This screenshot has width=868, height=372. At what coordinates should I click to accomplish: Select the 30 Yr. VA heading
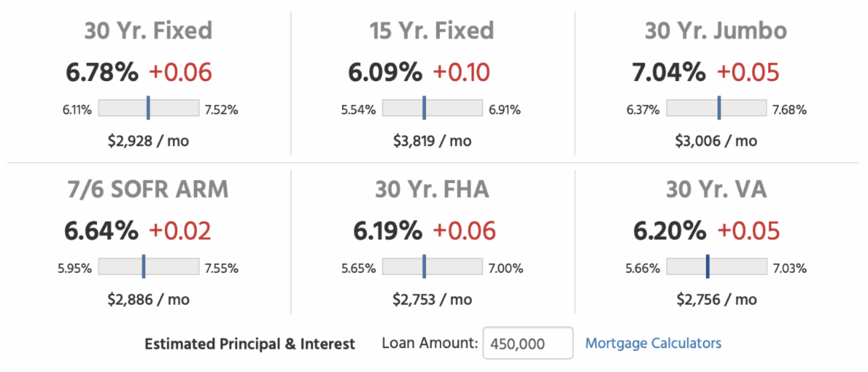click(x=715, y=189)
